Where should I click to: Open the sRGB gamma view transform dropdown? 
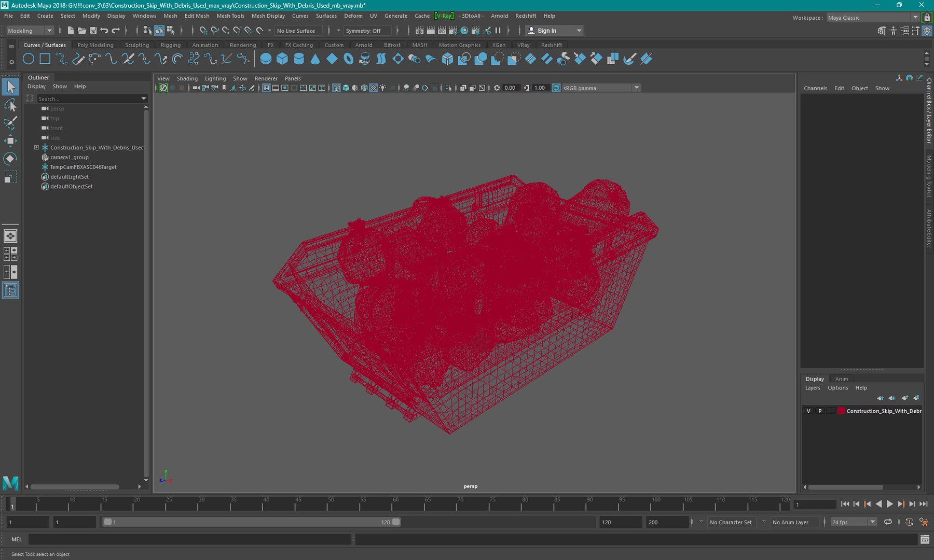601,88
